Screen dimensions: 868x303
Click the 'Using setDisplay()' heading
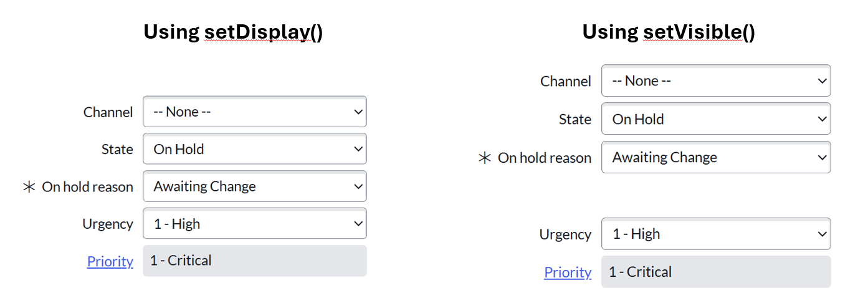click(233, 32)
